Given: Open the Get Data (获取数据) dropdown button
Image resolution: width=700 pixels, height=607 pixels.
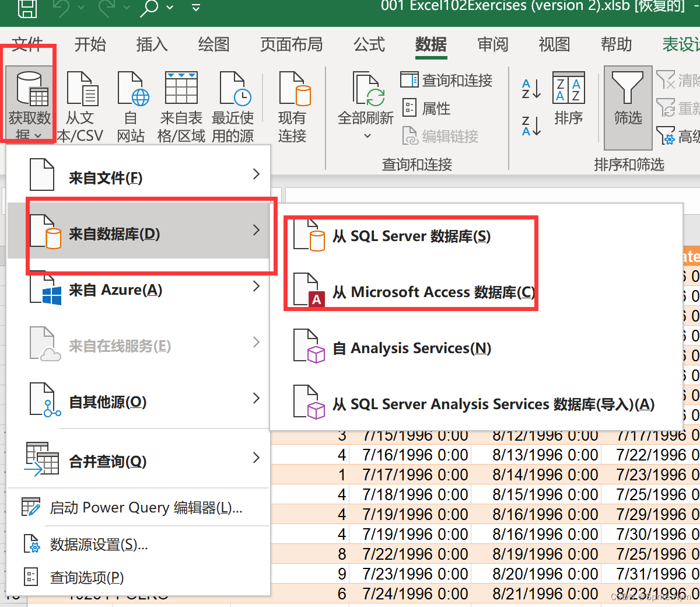Looking at the screenshot, I should (29, 105).
